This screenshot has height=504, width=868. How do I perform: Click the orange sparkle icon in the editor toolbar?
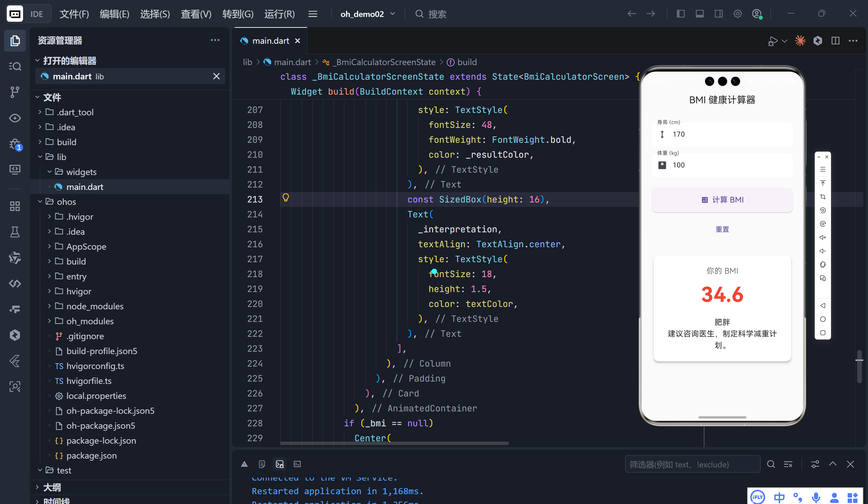tap(800, 41)
